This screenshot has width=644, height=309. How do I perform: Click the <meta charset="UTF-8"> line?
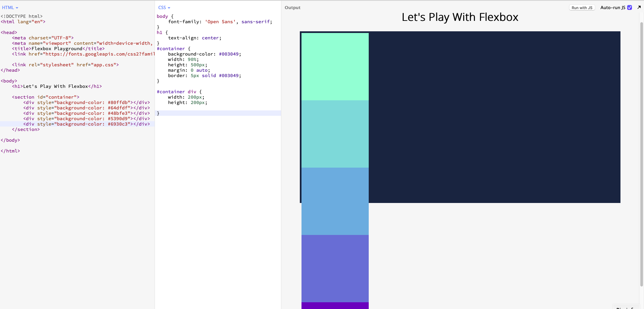43,38
